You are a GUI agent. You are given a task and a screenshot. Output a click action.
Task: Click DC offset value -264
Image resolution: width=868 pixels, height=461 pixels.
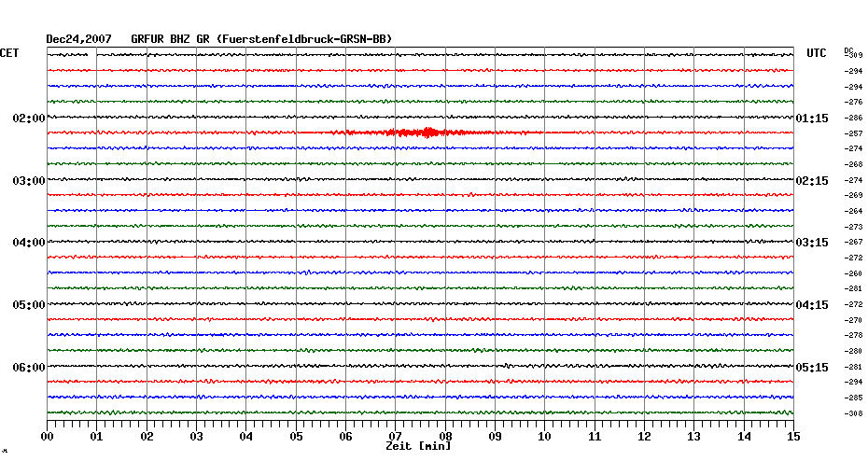coord(854,211)
